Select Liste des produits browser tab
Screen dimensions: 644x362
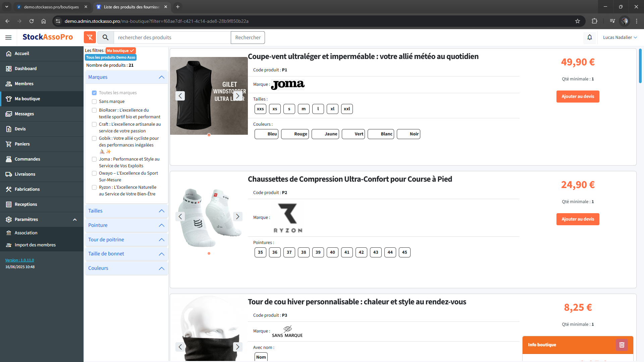[x=131, y=7]
